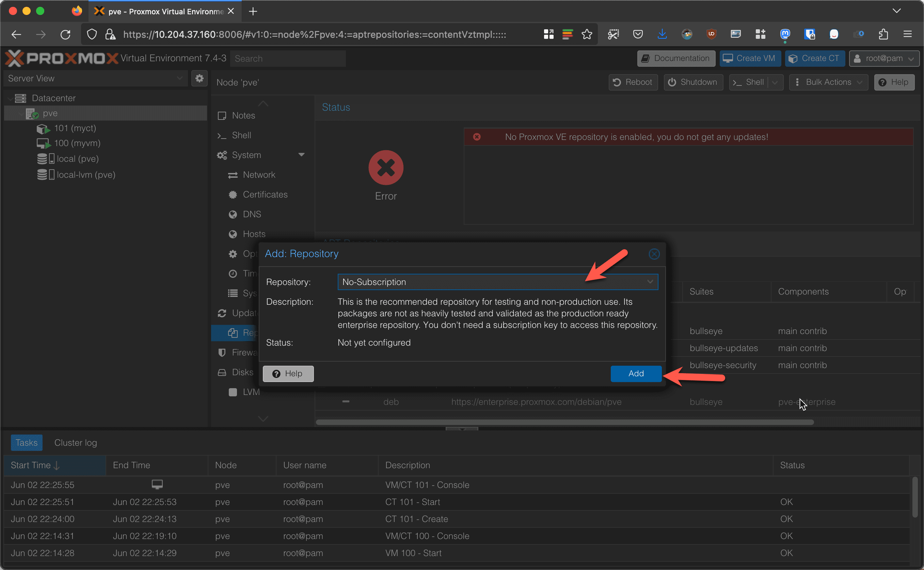Open Shell in node side menu
This screenshot has height=570, width=924.
point(241,135)
